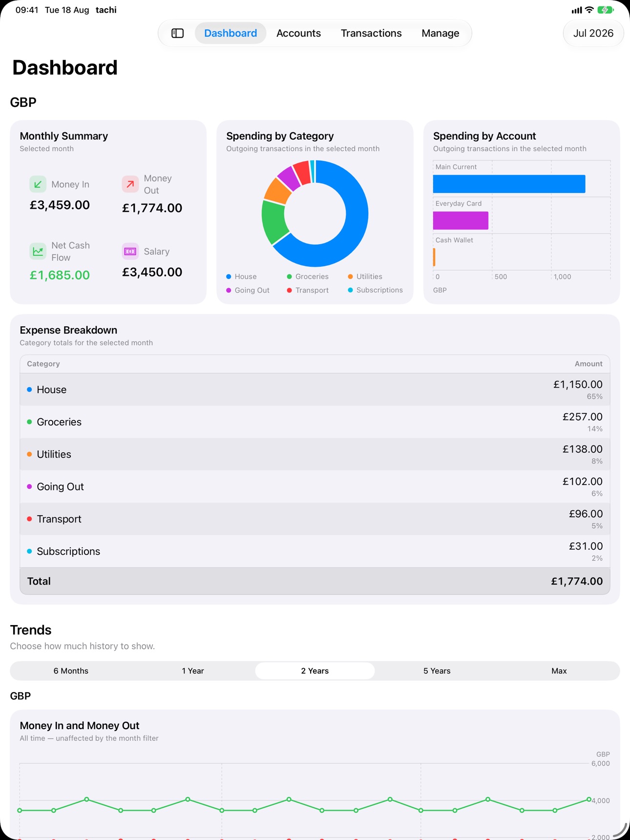Click the Category column header

pos(43,364)
